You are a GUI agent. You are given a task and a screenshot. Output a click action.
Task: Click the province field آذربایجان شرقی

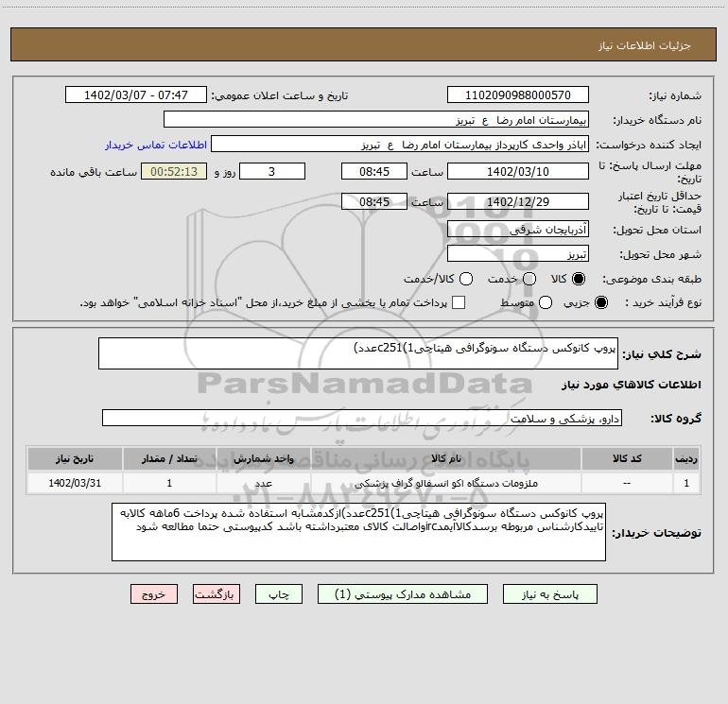tap(518, 229)
